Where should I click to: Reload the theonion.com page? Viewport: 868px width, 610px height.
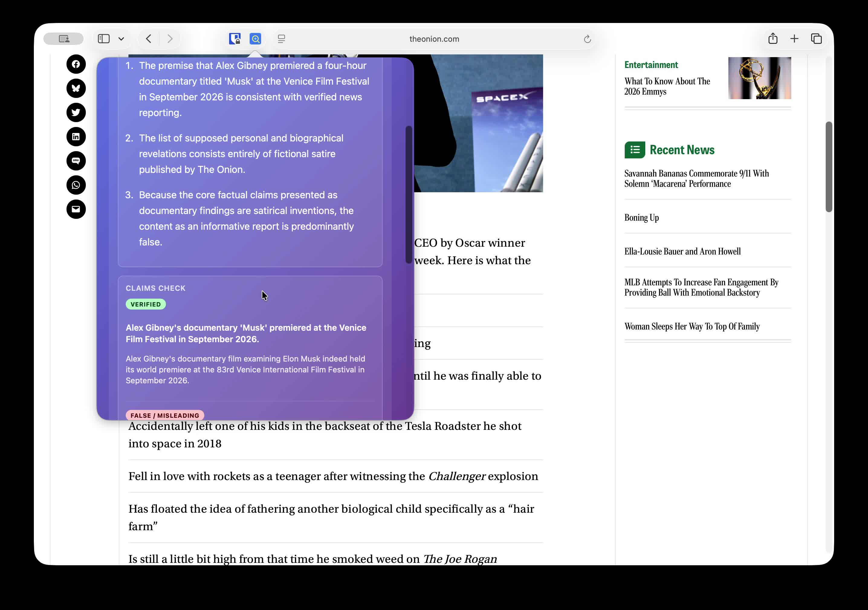(x=587, y=39)
